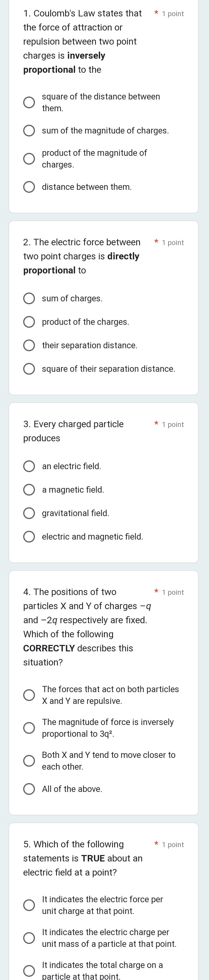Choose 'sum of charges.' for question 2
This screenshot has width=209, height=980.
pos(29,298)
